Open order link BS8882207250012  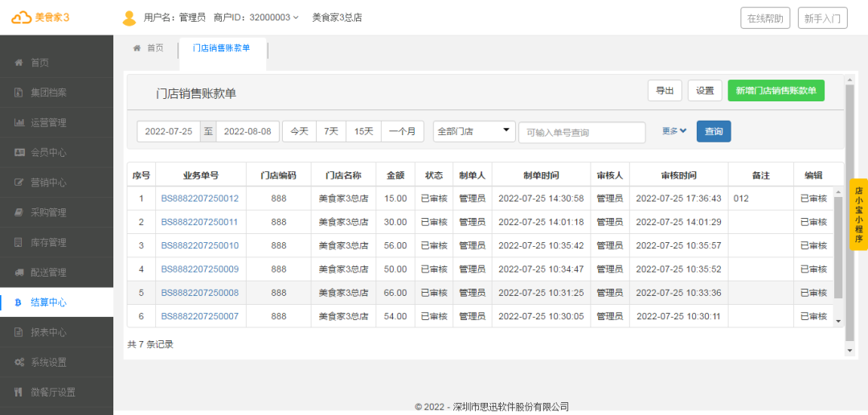coord(200,198)
